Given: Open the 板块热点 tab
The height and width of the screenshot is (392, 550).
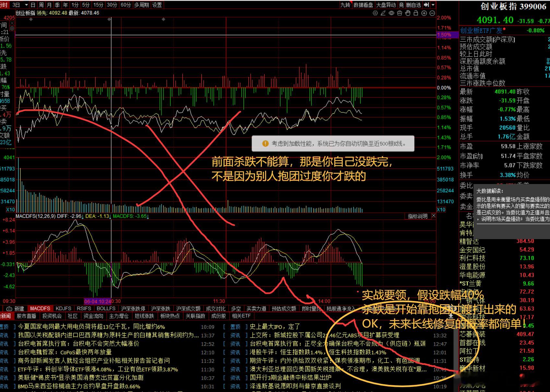Looking at the screenshot, I should (170, 316).
